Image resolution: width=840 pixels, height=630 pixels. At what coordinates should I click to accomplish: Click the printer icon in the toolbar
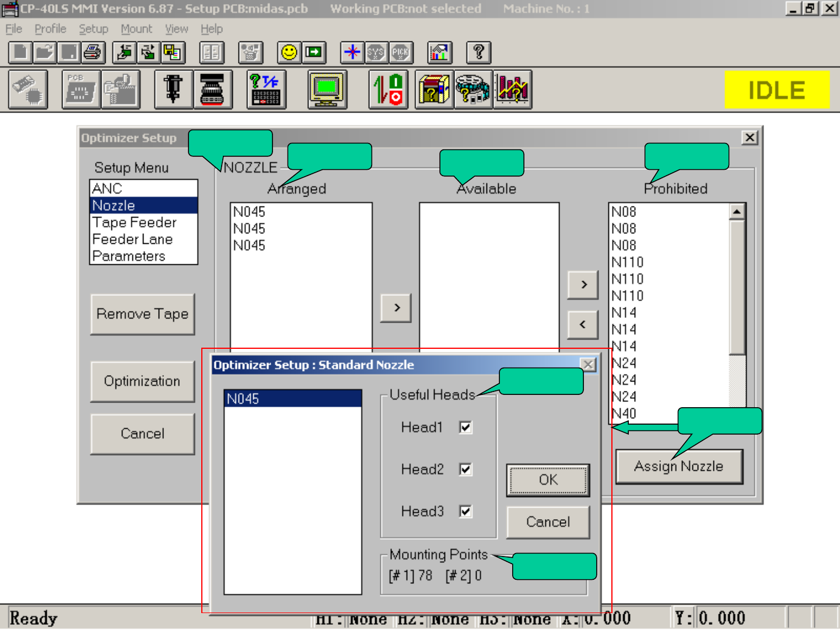93,52
